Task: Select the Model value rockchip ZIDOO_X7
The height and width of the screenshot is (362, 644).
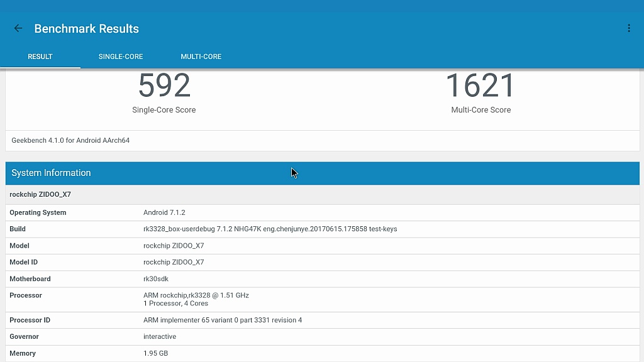Action: click(x=174, y=246)
